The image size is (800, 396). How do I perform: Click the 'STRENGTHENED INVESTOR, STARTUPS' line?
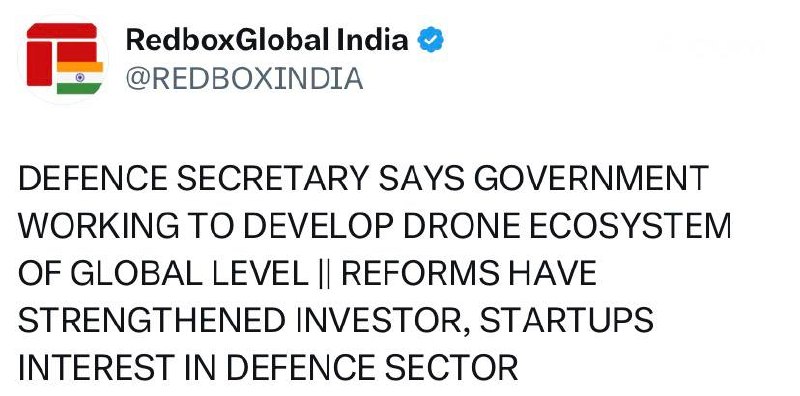pos(336,320)
